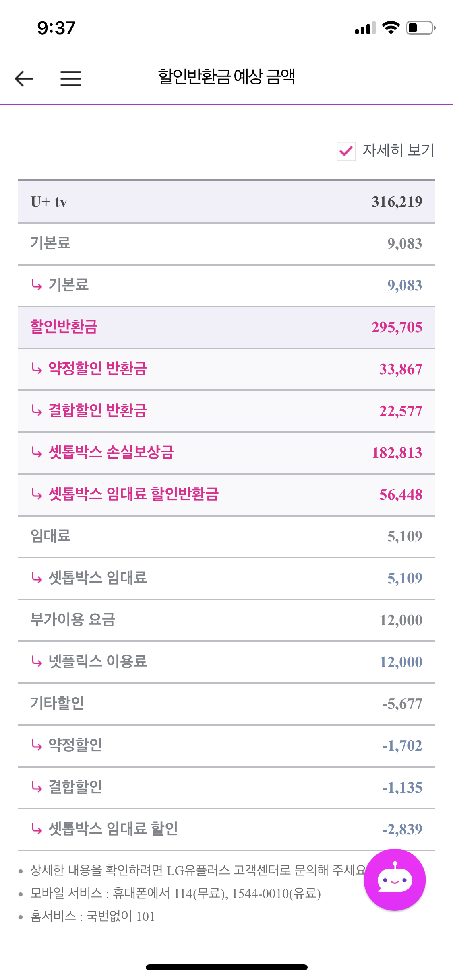Tap the cellular signal bars icon

[365, 29]
